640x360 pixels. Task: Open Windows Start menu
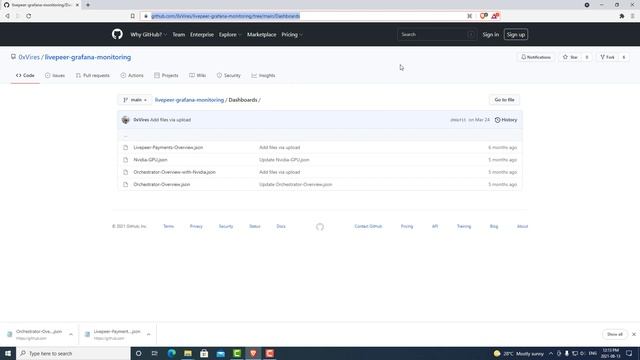coord(8,353)
